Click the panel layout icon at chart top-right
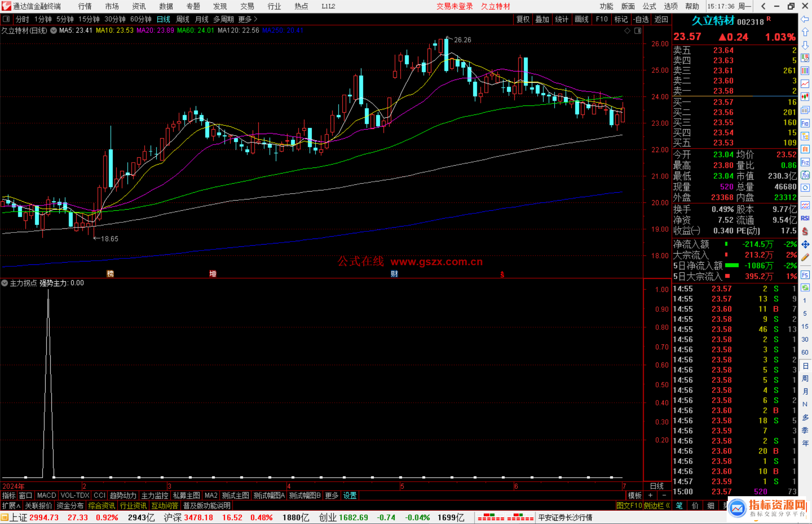This screenshot has width=812, height=524. click(x=638, y=31)
